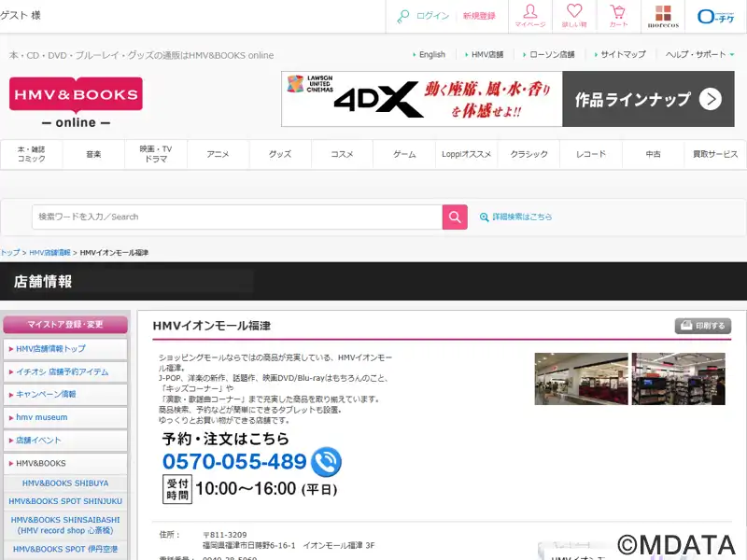Open the wishlist heart icon
Screen dimensions: 747x560
pyautogui.click(x=574, y=16)
